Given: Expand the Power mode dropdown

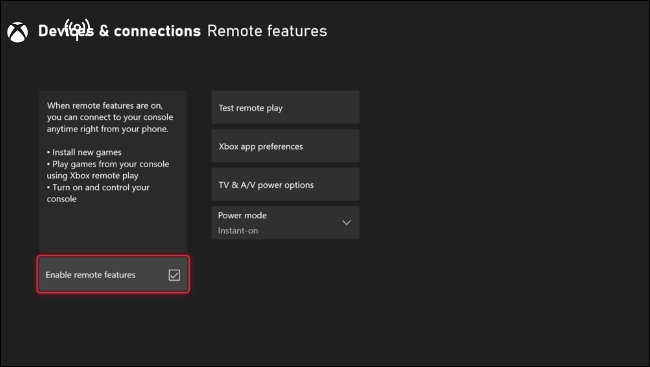Looking at the screenshot, I should pos(285,223).
